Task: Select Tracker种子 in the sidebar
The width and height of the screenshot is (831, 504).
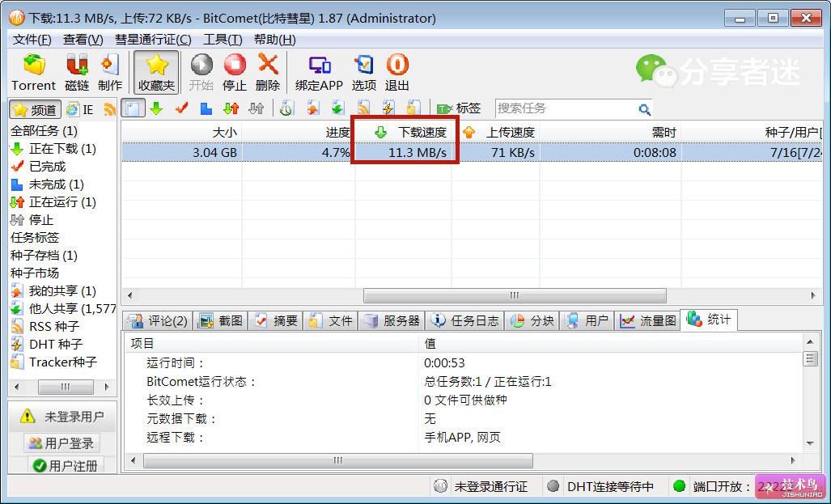Action: click(53, 362)
